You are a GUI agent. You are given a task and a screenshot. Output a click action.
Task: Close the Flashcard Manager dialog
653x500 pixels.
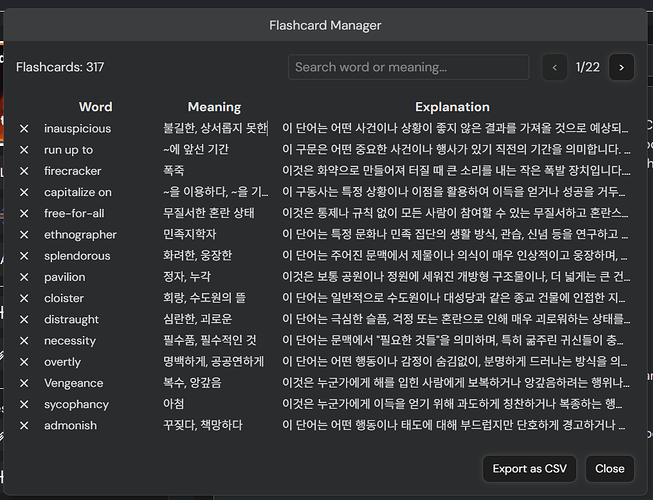tap(609, 468)
